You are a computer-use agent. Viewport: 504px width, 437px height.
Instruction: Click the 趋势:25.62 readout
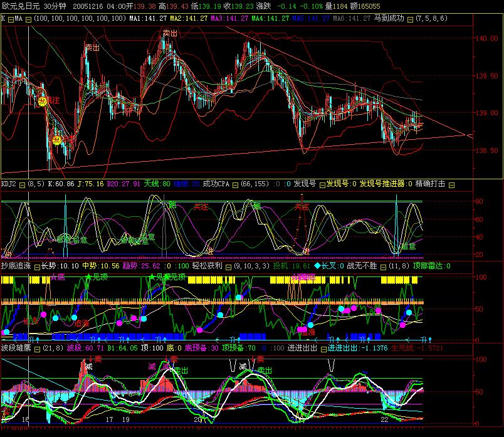pos(142,266)
